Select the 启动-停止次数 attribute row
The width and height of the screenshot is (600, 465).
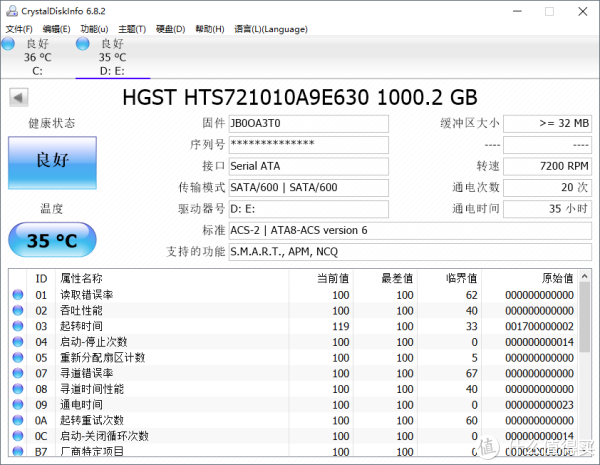pyautogui.click(x=293, y=342)
